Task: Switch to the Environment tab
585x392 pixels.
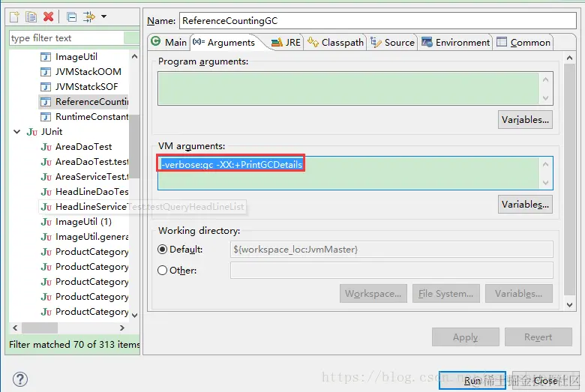Action: pyautogui.click(x=455, y=42)
